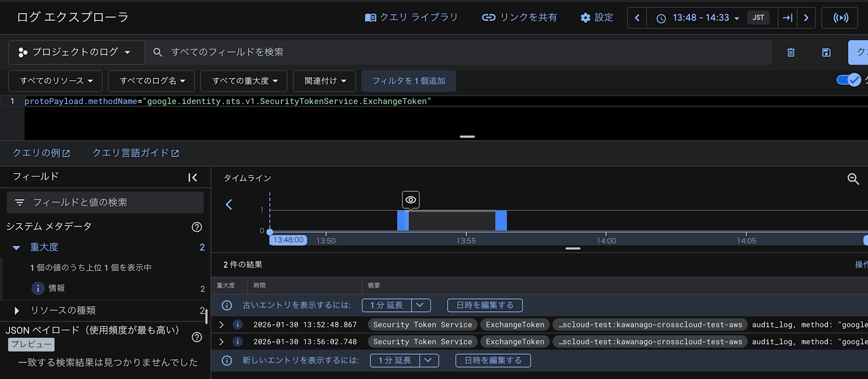This screenshot has height=379, width=868.
Task: Click info icon beside 古いエントリを表示するには
Action: (227, 305)
